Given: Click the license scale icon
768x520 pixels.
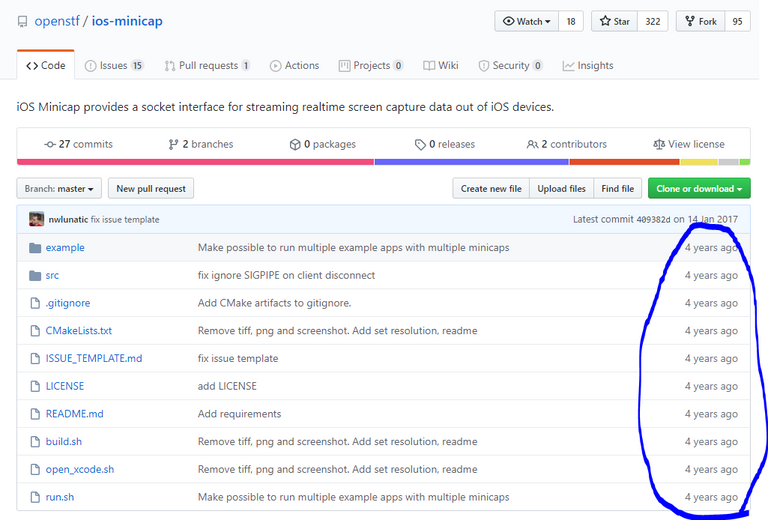Looking at the screenshot, I should (659, 144).
